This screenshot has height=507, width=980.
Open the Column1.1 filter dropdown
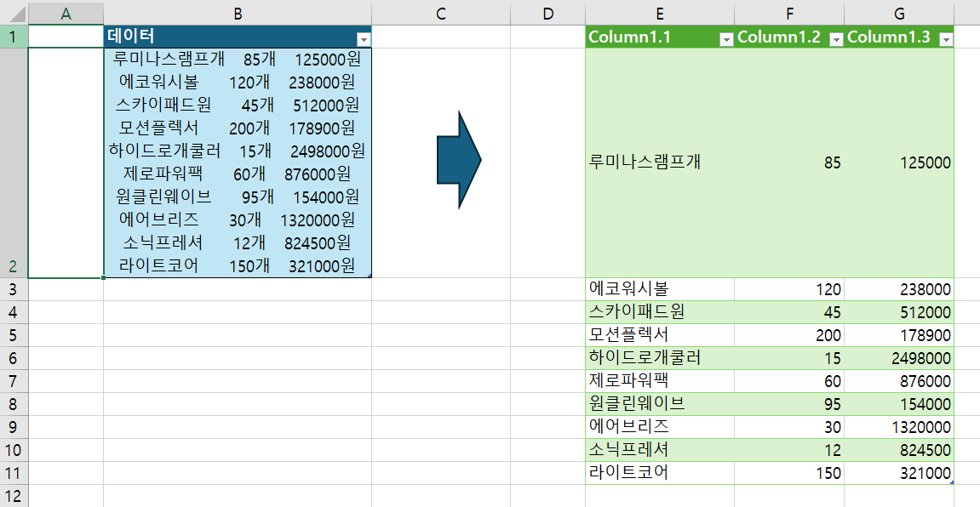(726, 38)
